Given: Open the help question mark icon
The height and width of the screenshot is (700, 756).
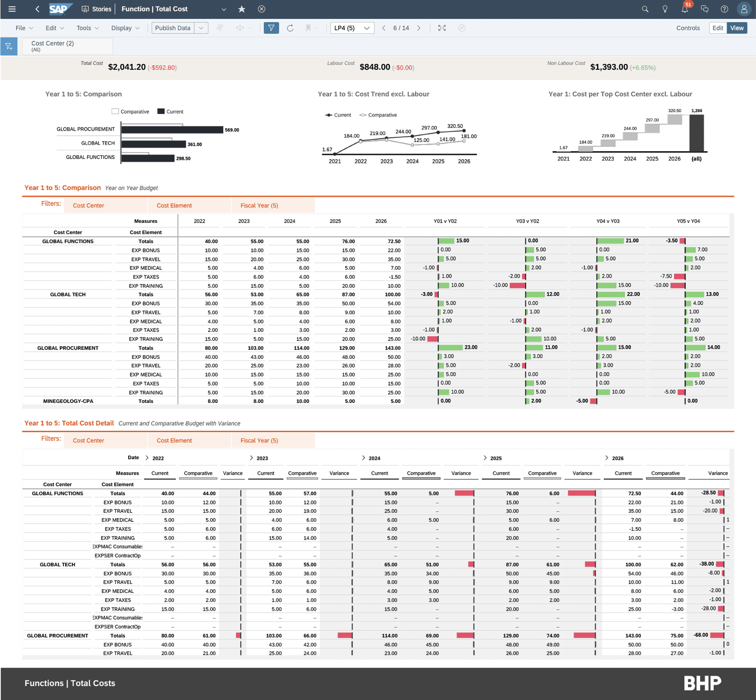Looking at the screenshot, I should pyautogui.click(x=724, y=9).
